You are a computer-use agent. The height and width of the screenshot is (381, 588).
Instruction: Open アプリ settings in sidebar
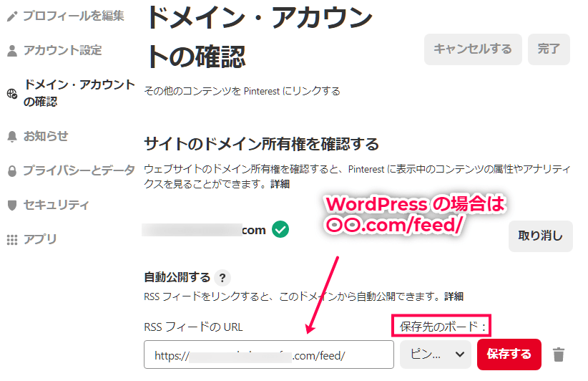click(40, 239)
